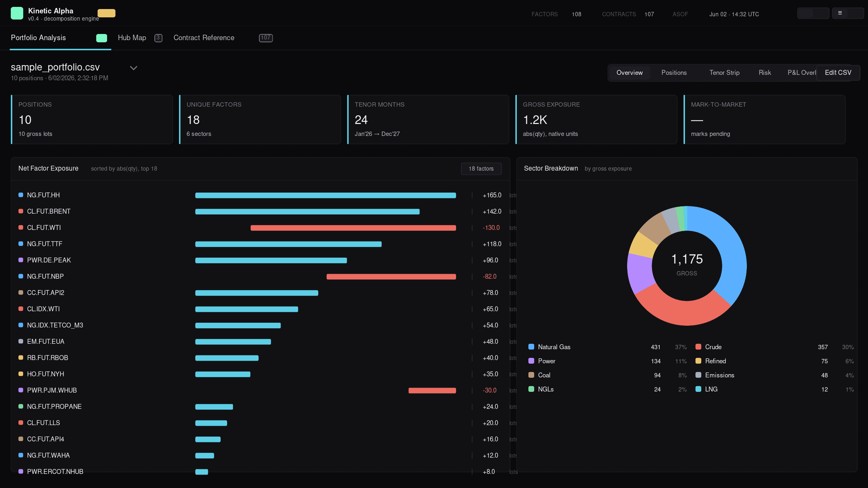Viewport: 868px width, 488px height.
Task: Select the NG.FUT.TTF factor label
Action: click(x=45, y=244)
